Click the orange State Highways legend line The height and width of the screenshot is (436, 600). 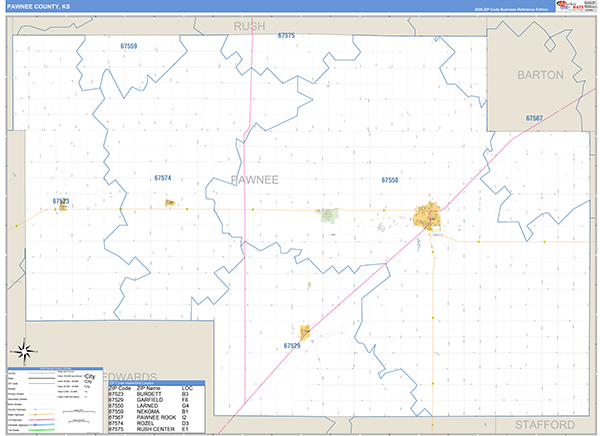[x=42, y=415]
